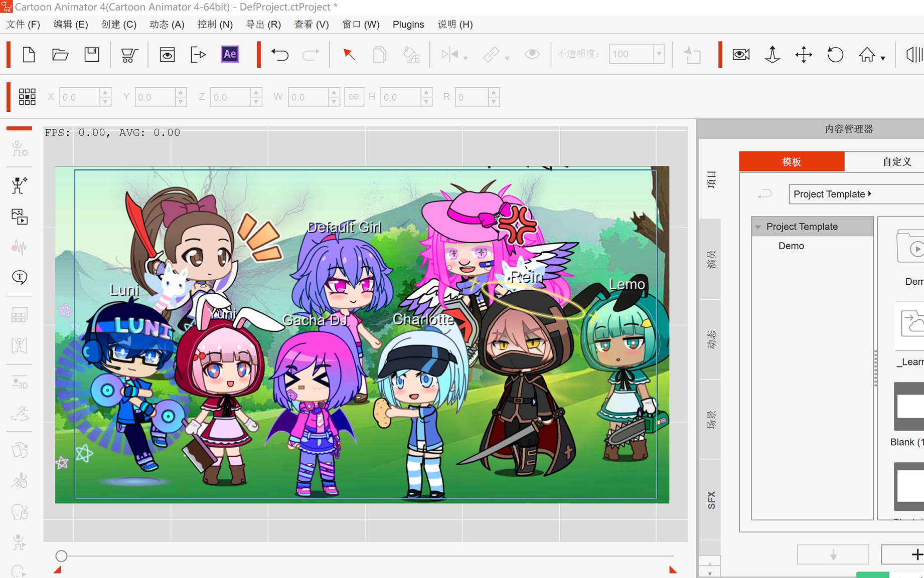Click the Z value input field
Viewport: 924px width, 578px height.
230,97
